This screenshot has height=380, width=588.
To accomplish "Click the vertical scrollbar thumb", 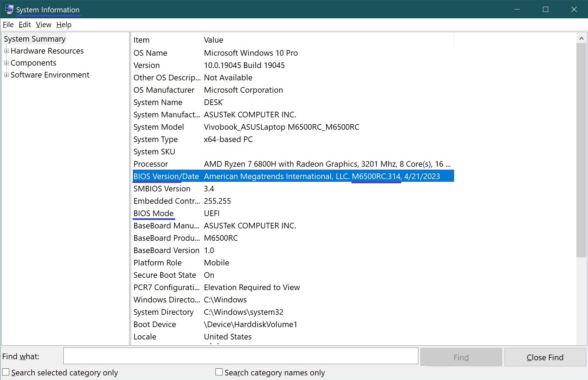I will (x=581, y=150).
